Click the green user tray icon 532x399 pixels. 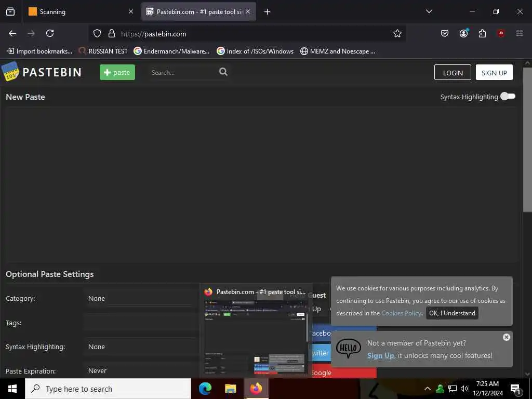click(x=440, y=389)
